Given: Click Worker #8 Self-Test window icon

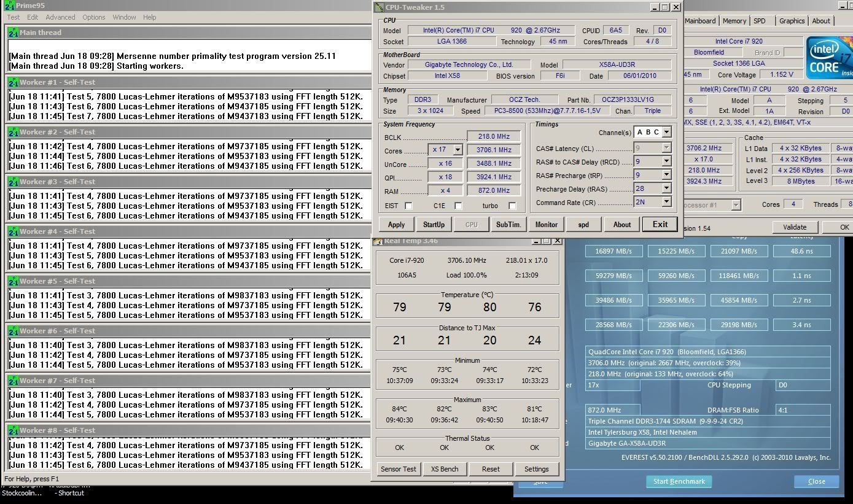Looking at the screenshot, I should (x=13, y=430).
